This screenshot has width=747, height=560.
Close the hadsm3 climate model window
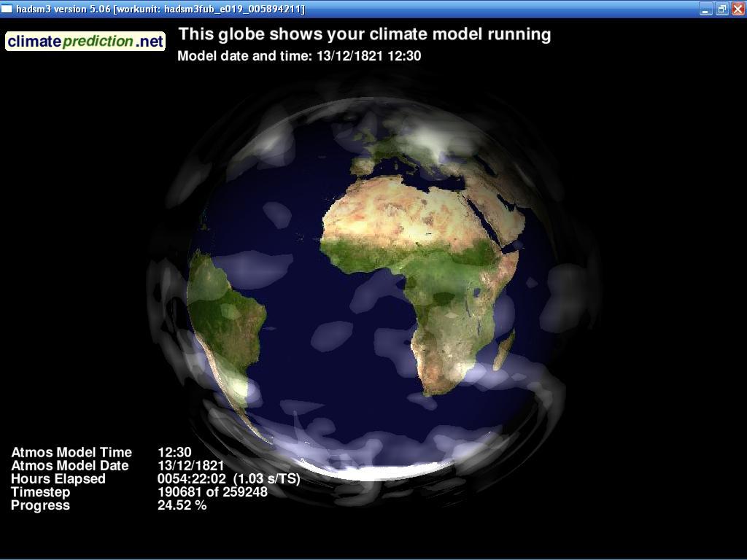[738, 9]
